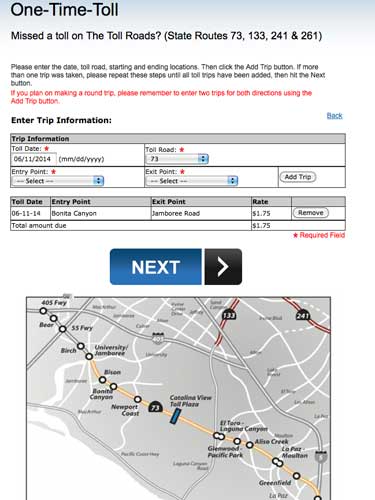Expand the Exit Point select dropdown
Image resolution: width=375 pixels, height=500 pixels.
(x=192, y=181)
